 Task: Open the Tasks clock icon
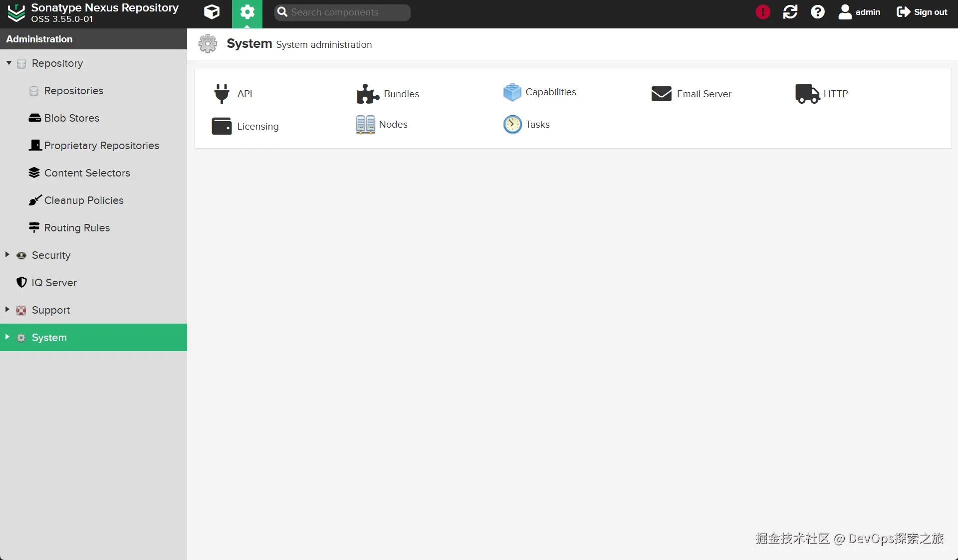tap(512, 125)
